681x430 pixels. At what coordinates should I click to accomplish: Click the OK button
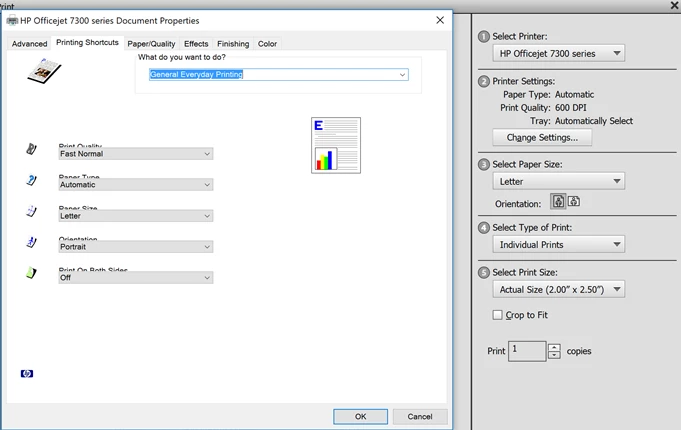tap(360, 417)
